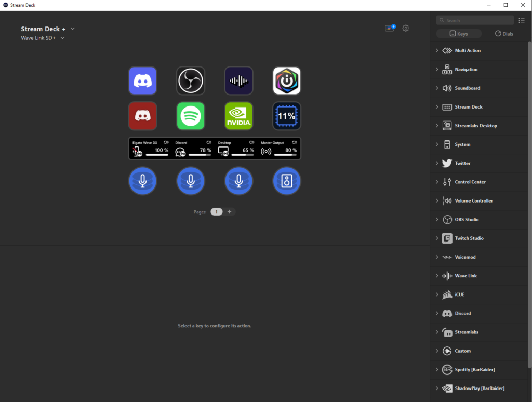
Task: Toggle the Master Output switch indicator
Action: 295,142
